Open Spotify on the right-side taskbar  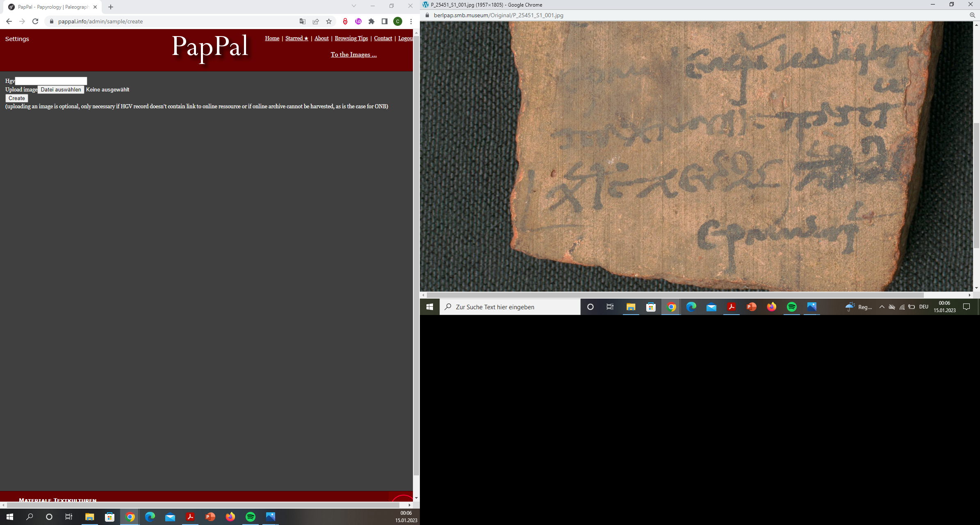click(x=792, y=307)
